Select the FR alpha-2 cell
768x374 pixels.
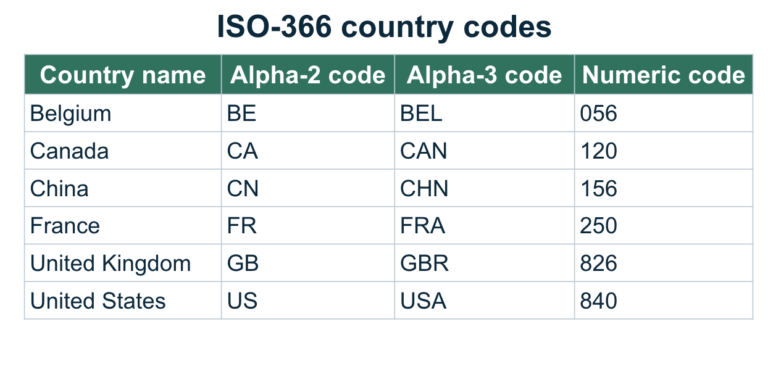[x=308, y=226]
